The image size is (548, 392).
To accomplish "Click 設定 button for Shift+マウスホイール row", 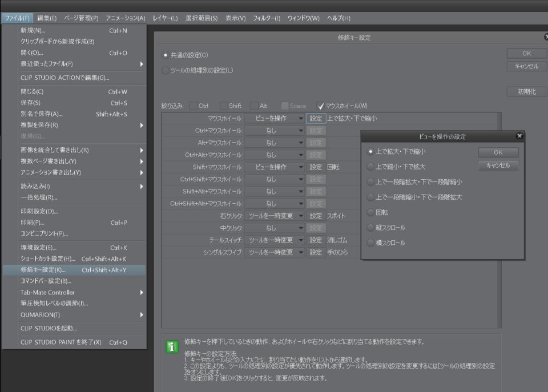I will [316, 167].
